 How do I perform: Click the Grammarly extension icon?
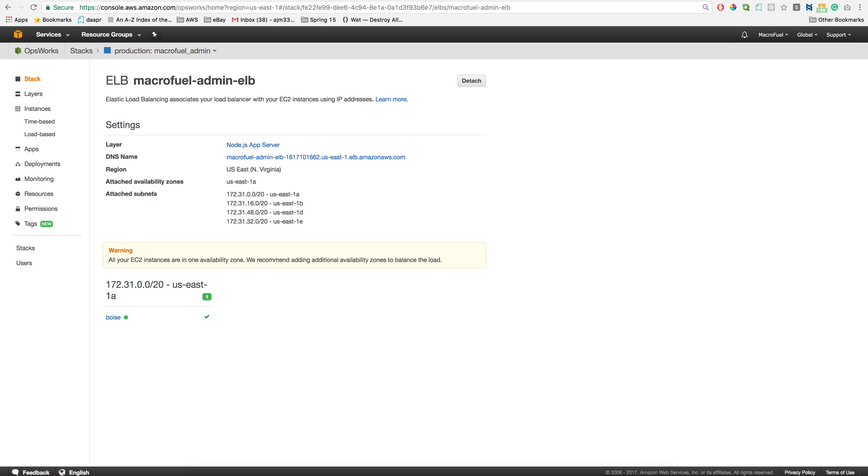click(x=835, y=7)
